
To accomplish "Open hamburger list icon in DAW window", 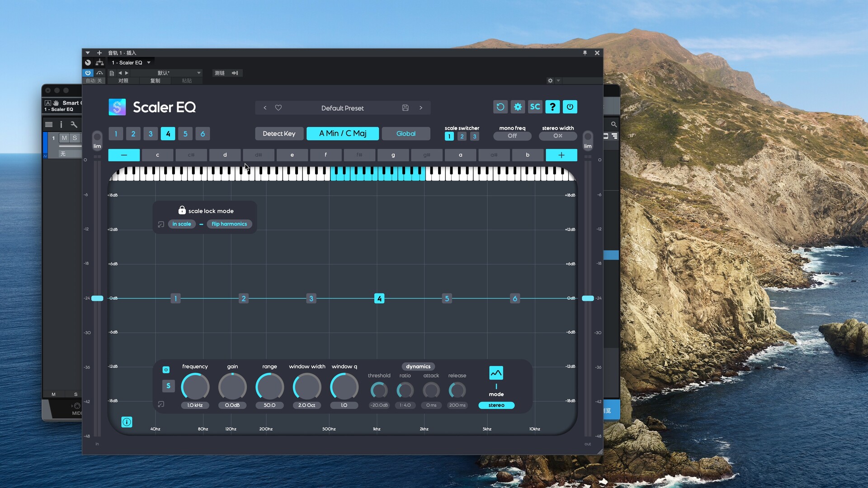I will [49, 124].
